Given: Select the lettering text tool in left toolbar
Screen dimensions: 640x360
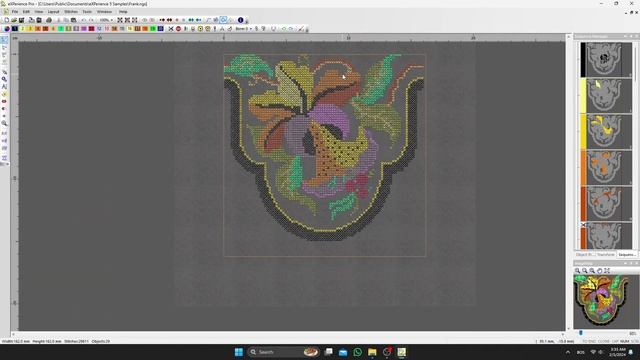Looking at the screenshot, I should coord(4,87).
